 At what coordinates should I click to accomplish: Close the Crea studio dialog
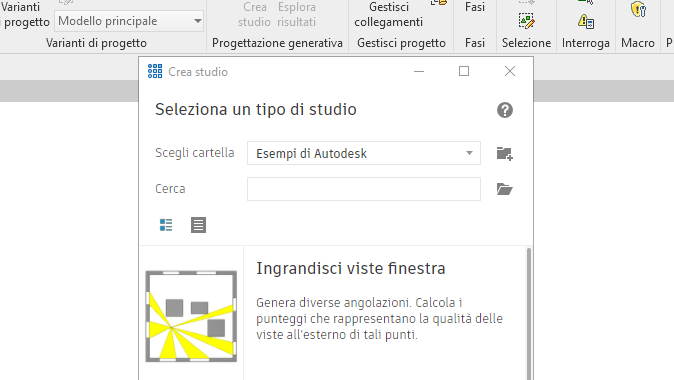click(510, 71)
